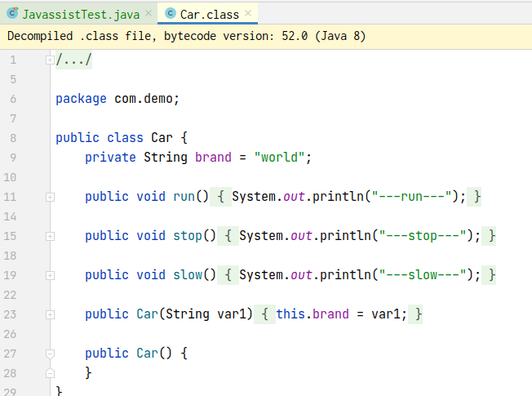
Task: Expand the run() method fold marker
Action: point(50,197)
